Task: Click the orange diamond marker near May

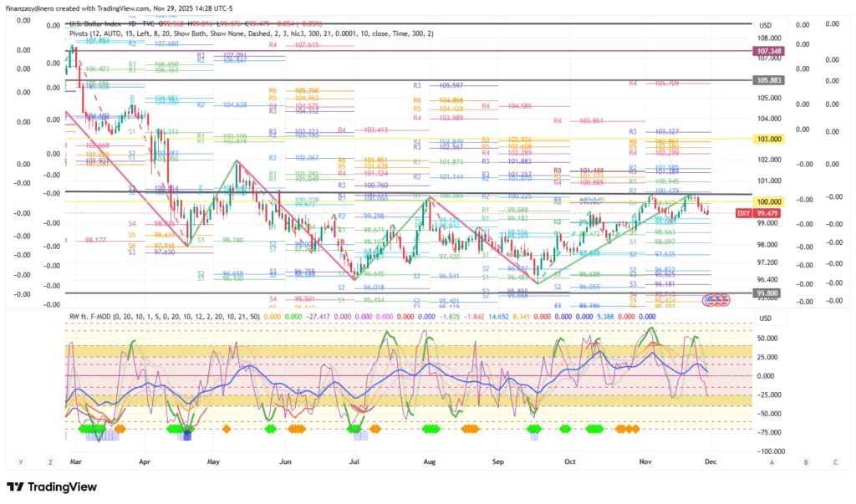Action: tap(227, 429)
